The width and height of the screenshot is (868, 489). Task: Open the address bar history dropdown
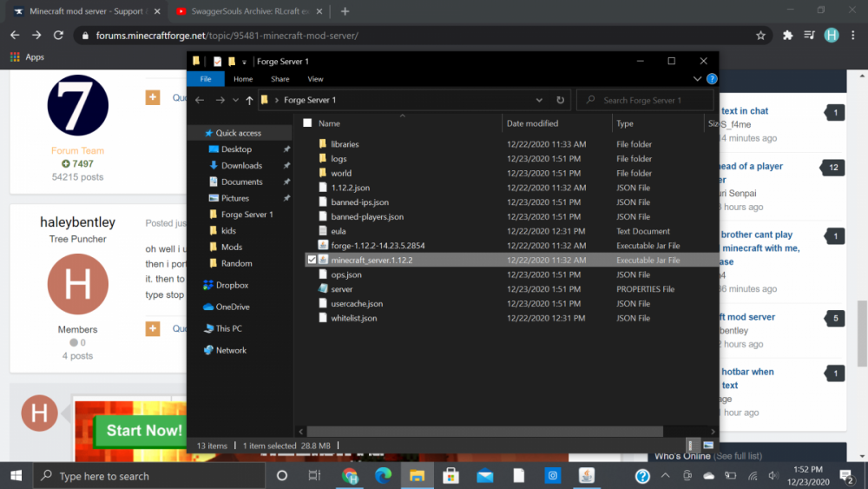pos(540,100)
